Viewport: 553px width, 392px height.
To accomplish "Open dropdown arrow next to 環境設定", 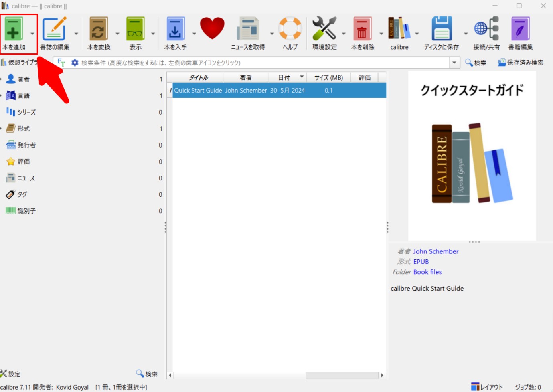I will pos(344,34).
